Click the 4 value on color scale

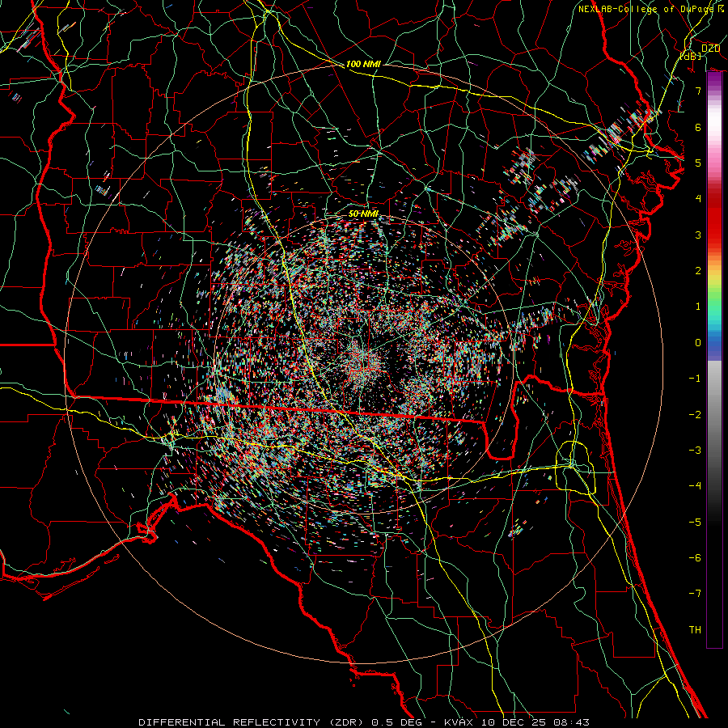click(698, 199)
